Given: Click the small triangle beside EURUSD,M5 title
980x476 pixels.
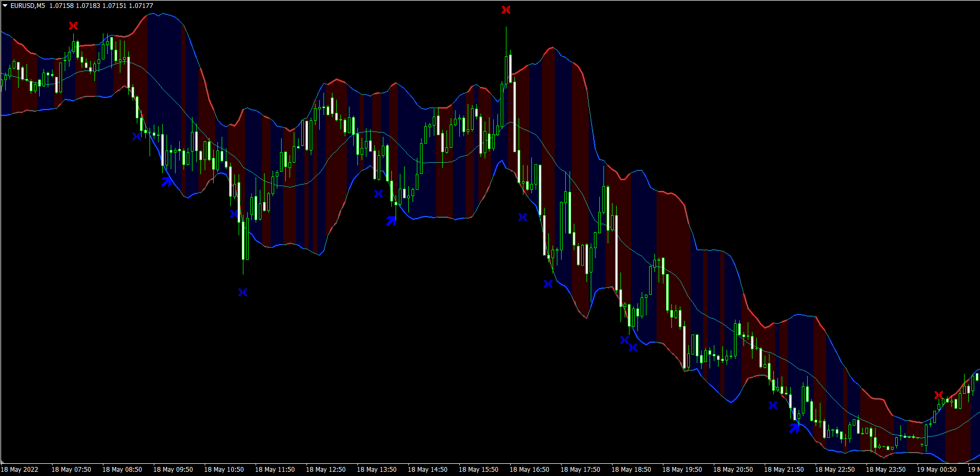Looking at the screenshot, I should pos(5,6).
